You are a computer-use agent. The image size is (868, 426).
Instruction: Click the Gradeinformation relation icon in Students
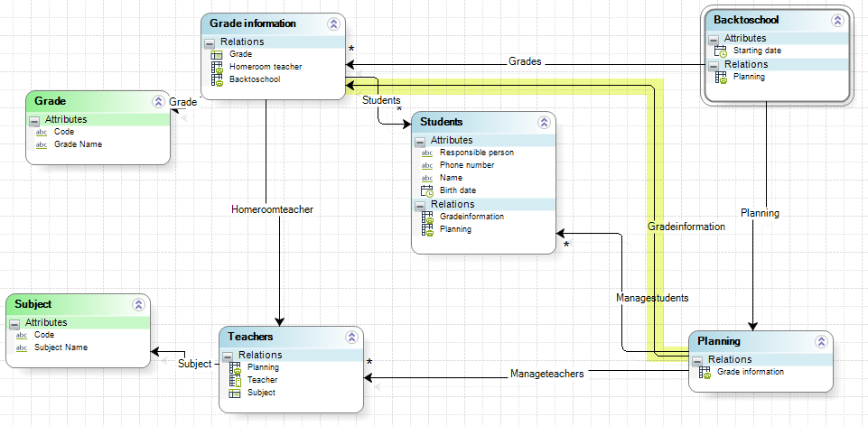pos(427,217)
